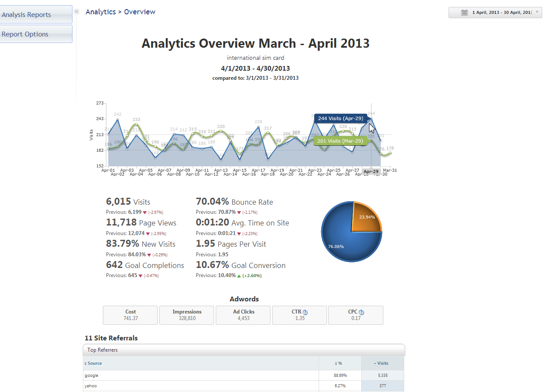
Task: Click the red down arrow under Visits
Action: [x=145, y=212]
